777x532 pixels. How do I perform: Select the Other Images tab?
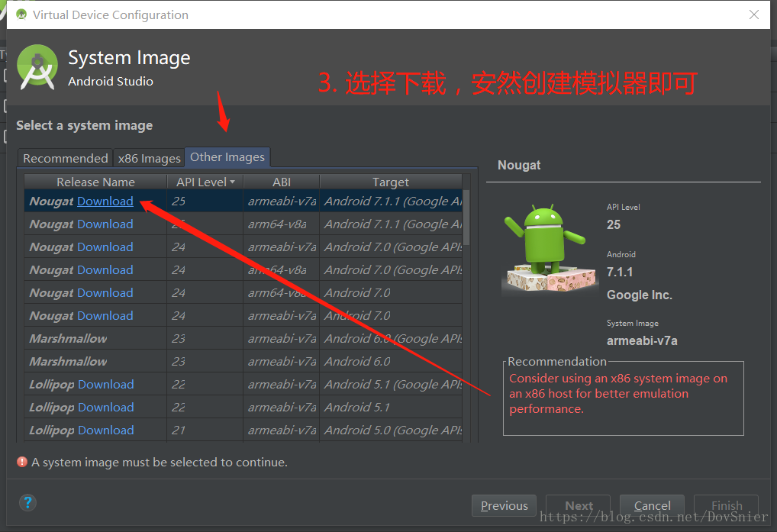[227, 157]
